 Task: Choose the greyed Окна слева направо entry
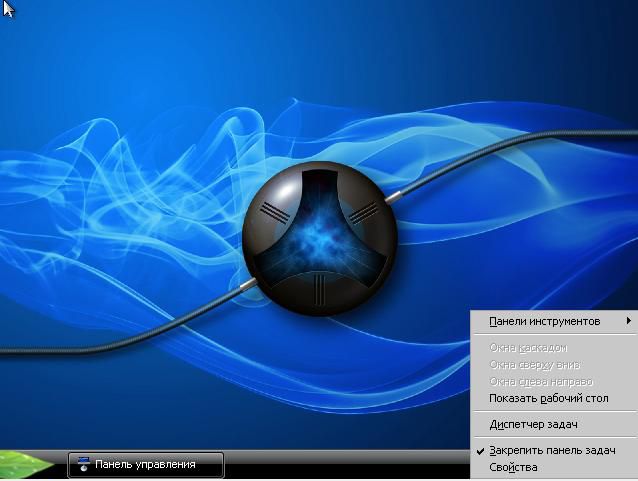coord(540,381)
